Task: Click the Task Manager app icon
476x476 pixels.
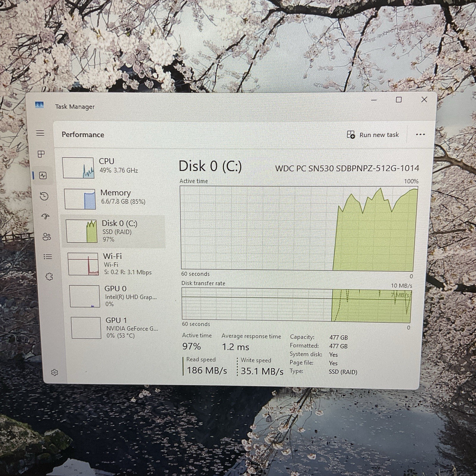Action: pyautogui.click(x=39, y=105)
